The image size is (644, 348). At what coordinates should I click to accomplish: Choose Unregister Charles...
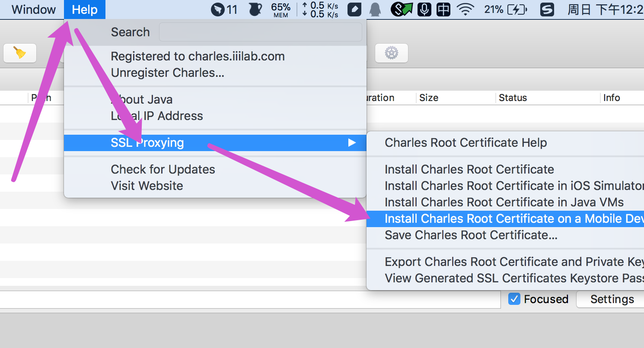pos(215,73)
